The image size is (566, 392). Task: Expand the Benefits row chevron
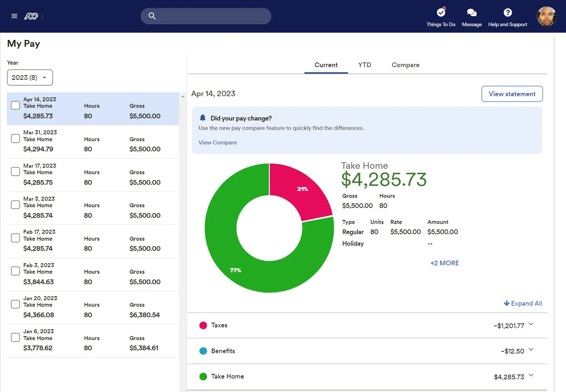(x=531, y=350)
